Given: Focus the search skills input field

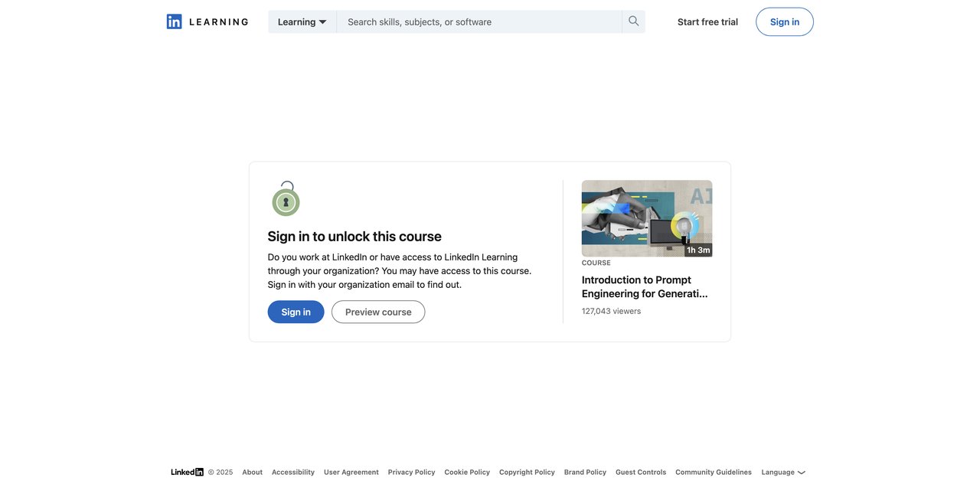Looking at the screenshot, I should point(481,21).
